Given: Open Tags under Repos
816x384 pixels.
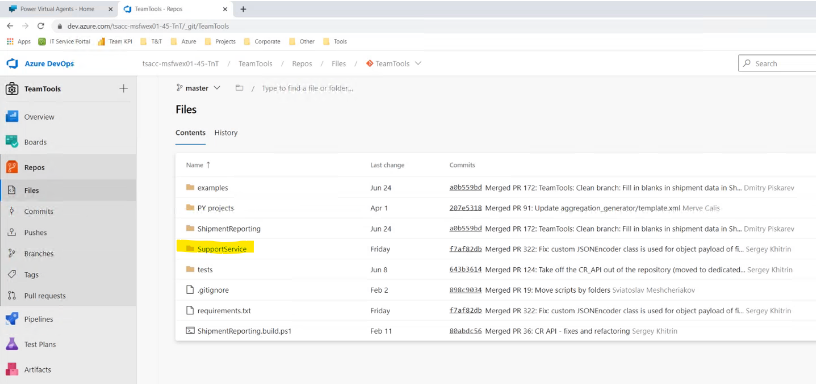Looking at the screenshot, I should coord(68,275).
